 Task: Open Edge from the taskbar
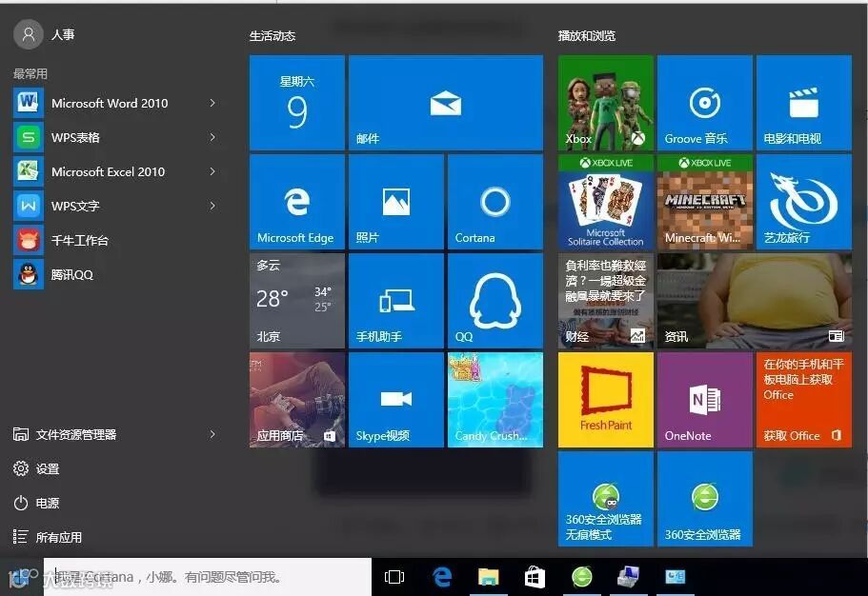pos(442,577)
